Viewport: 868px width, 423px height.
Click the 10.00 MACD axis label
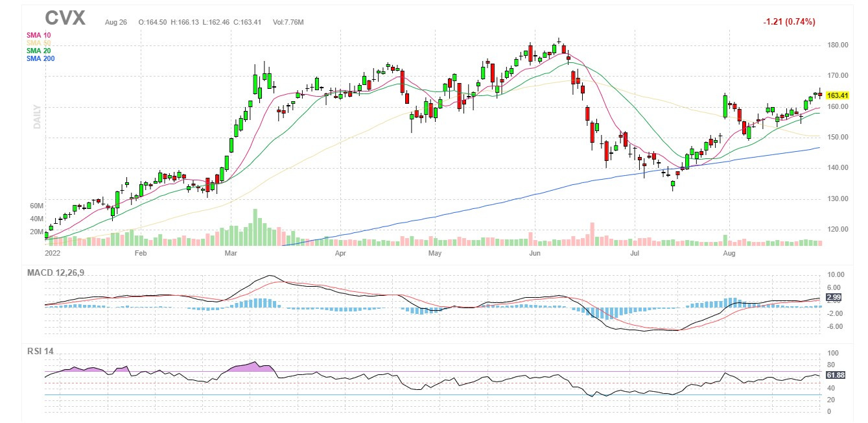click(836, 274)
